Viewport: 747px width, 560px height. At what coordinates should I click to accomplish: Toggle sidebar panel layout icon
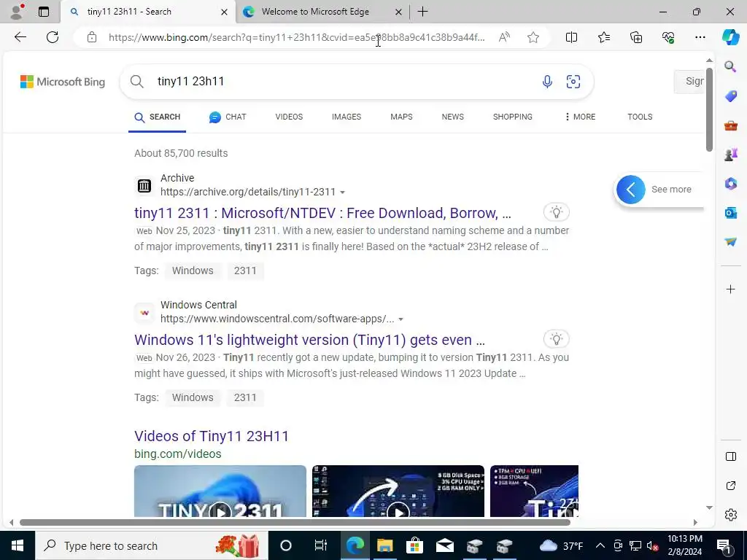(730, 456)
